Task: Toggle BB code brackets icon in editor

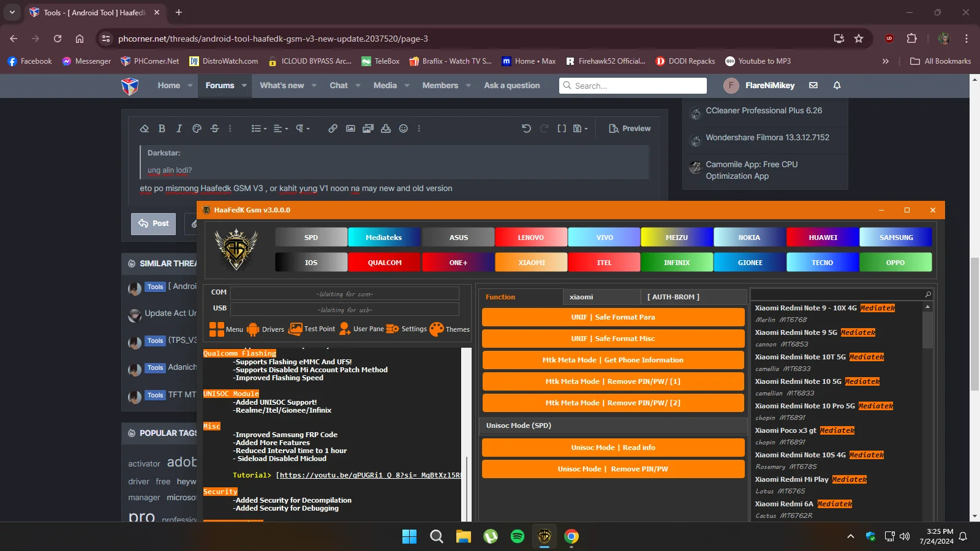Action: 562,129
